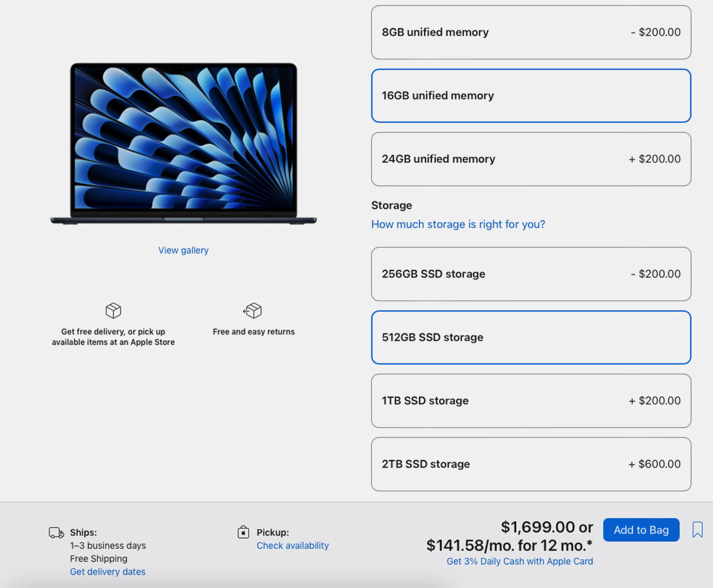Click the MacBook Air product image
The width and height of the screenshot is (713, 588).
coord(183,144)
